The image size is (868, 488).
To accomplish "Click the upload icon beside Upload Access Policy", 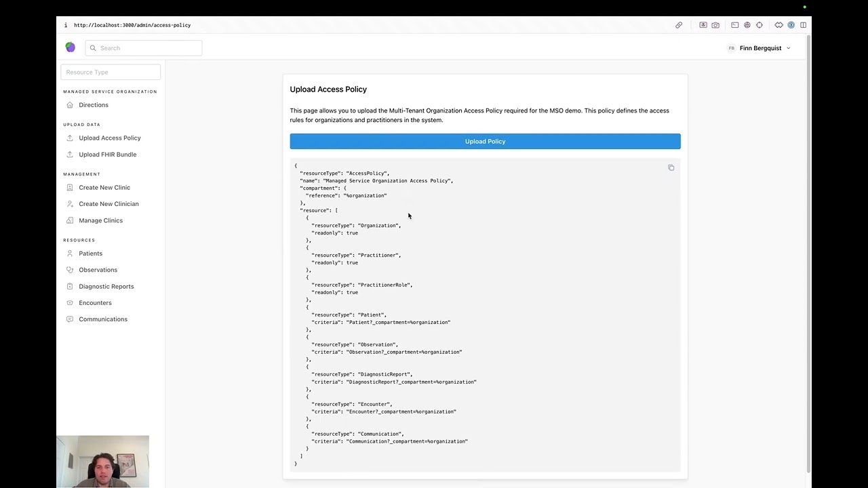I will click(x=70, y=138).
